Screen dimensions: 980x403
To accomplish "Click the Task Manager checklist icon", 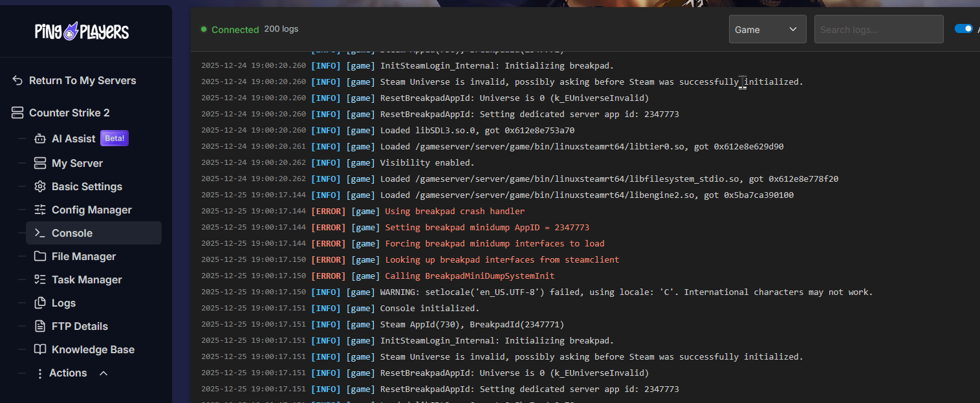I will (x=40, y=279).
